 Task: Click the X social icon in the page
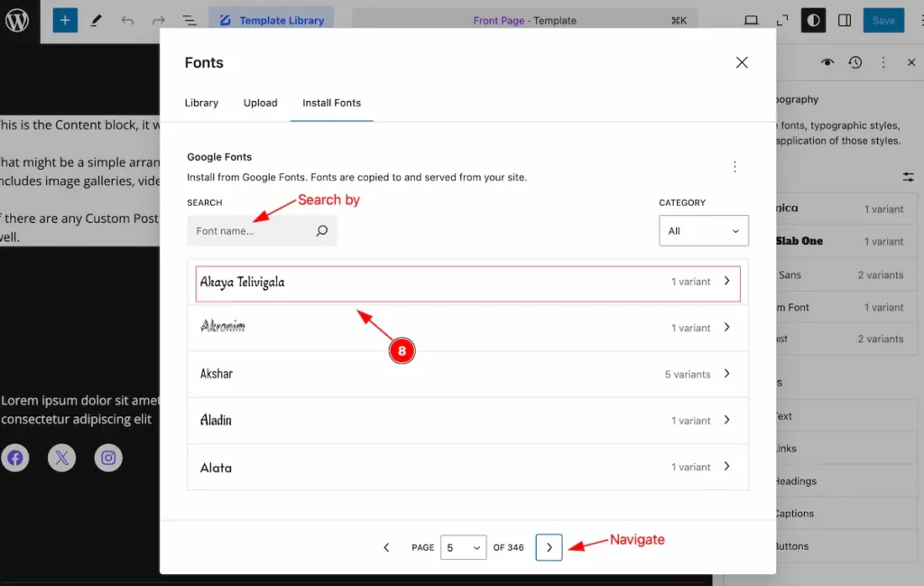[62, 458]
